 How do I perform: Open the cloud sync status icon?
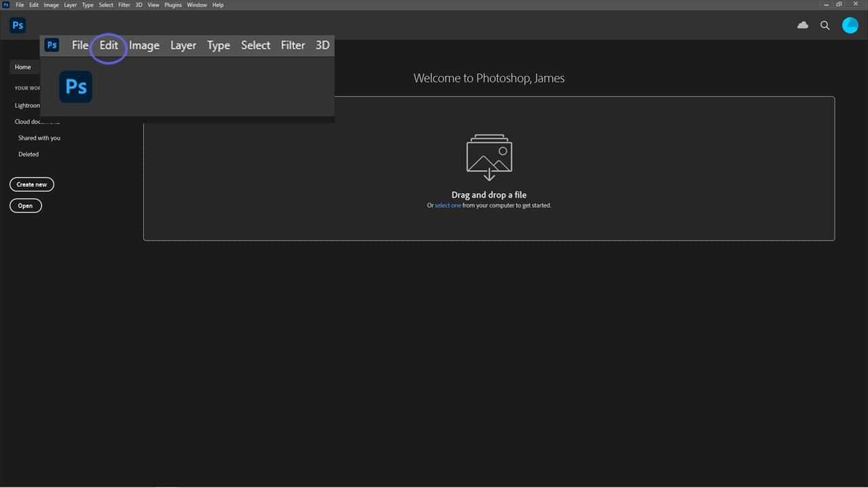tap(803, 25)
